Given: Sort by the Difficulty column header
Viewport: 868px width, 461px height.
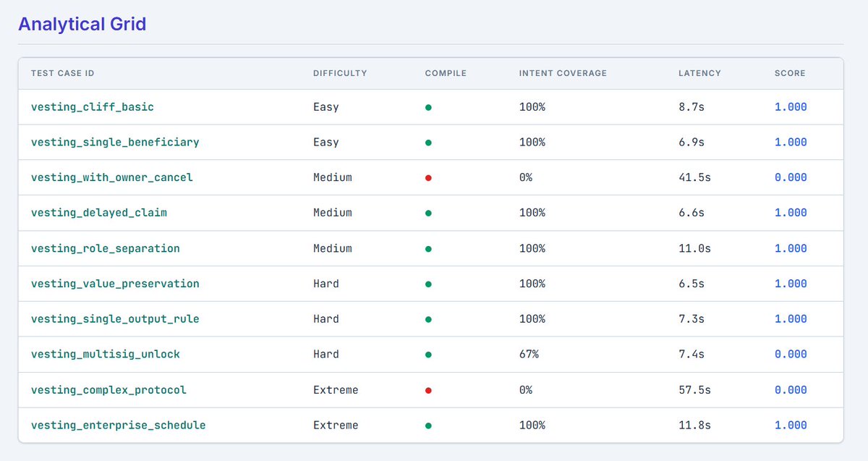Looking at the screenshot, I should (x=340, y=73).
